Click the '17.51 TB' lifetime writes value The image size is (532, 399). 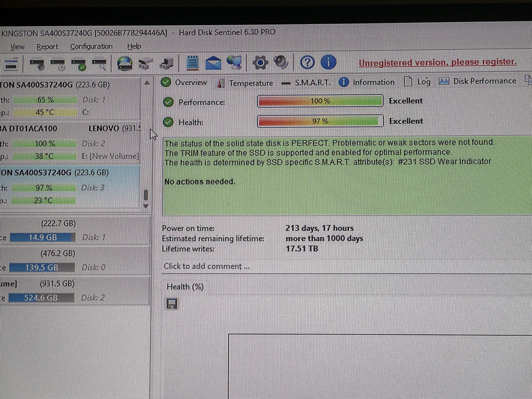(x=302, y=248)
